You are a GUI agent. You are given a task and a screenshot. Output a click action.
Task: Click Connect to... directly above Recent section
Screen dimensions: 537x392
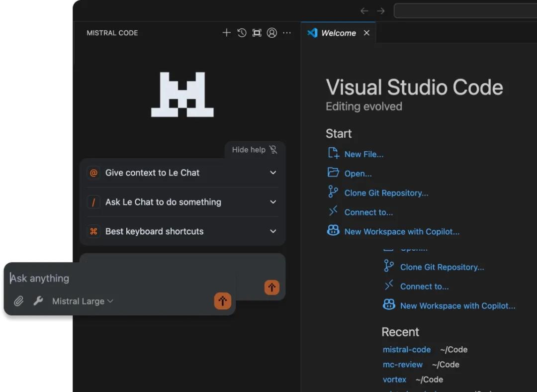pos(424,287)
